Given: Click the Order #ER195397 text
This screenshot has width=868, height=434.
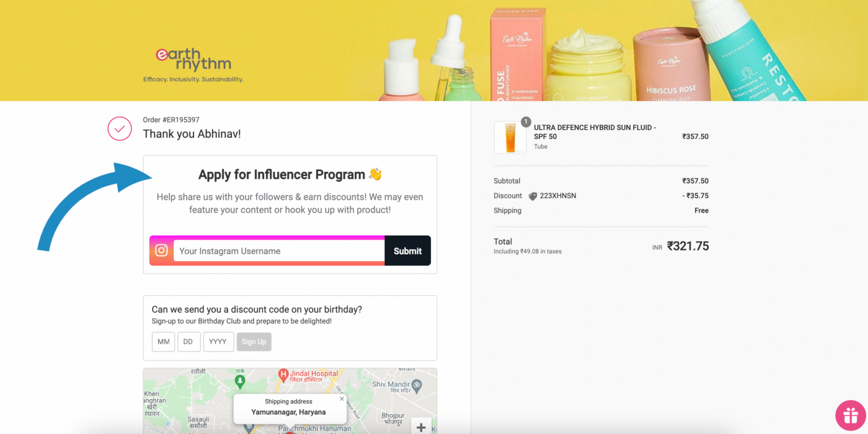Looking at the screenshot, I should (171, 120).
